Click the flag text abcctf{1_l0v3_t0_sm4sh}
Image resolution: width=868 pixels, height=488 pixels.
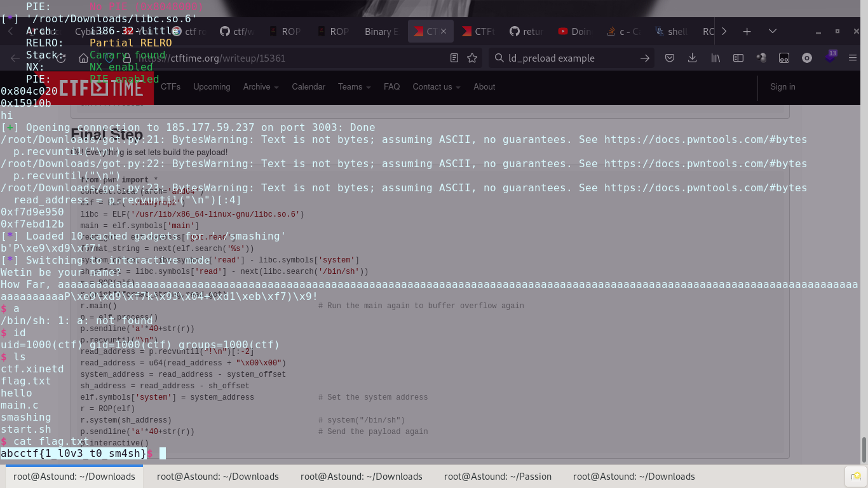click(74, 453)
